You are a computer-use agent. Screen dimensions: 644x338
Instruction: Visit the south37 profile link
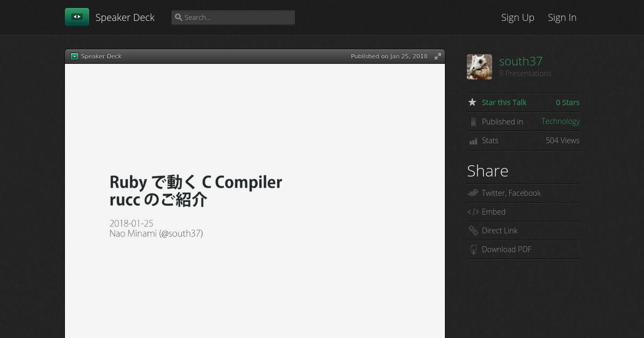(521, 61)
